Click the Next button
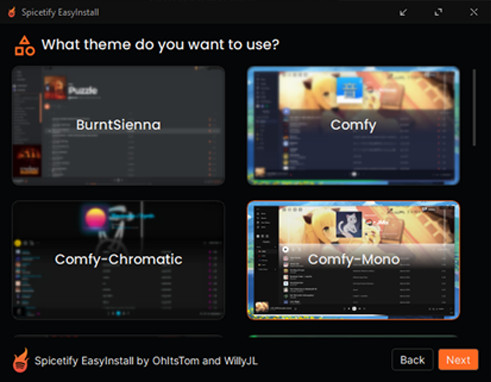Viewport: 491px width, 382px height. (x=458, y=360)
